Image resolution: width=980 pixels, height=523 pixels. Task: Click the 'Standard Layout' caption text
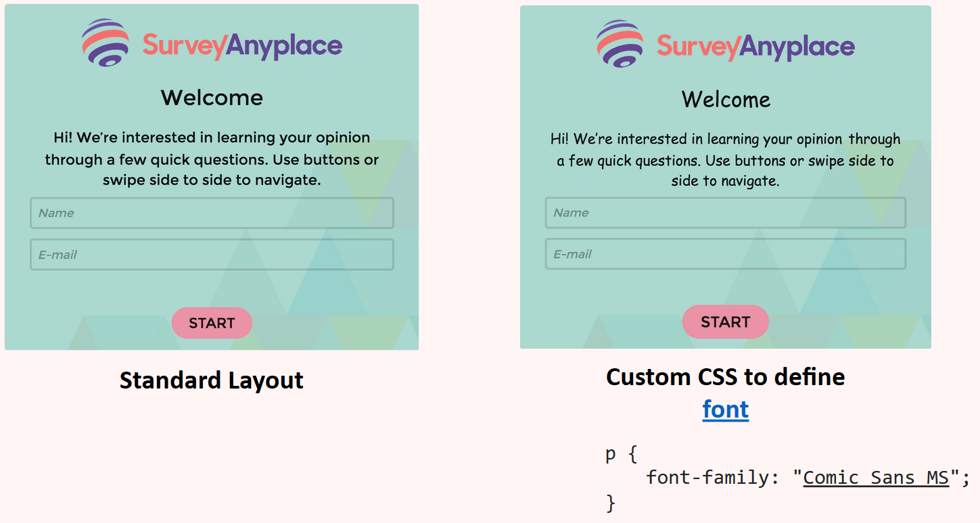(212, 380)
